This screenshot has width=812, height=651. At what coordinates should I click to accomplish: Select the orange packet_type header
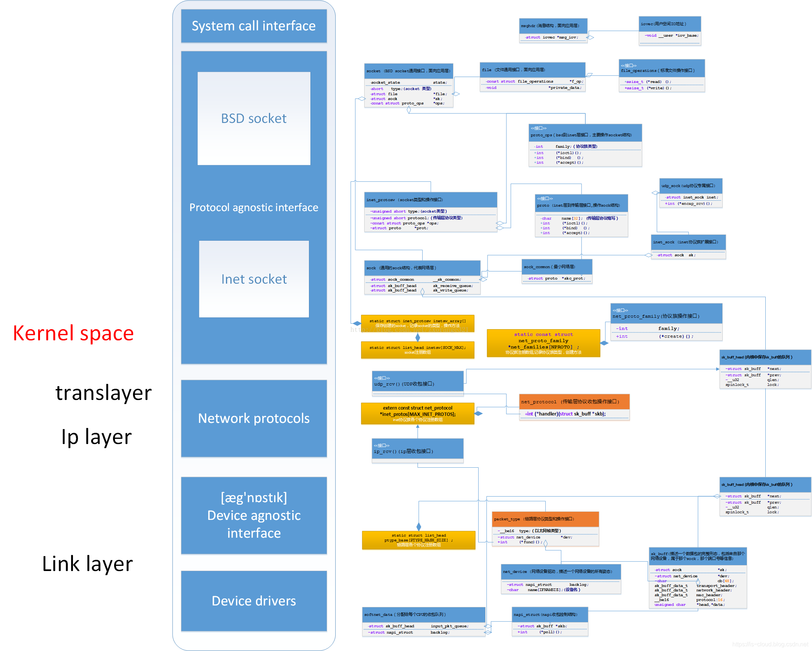[x=545, y=519]
